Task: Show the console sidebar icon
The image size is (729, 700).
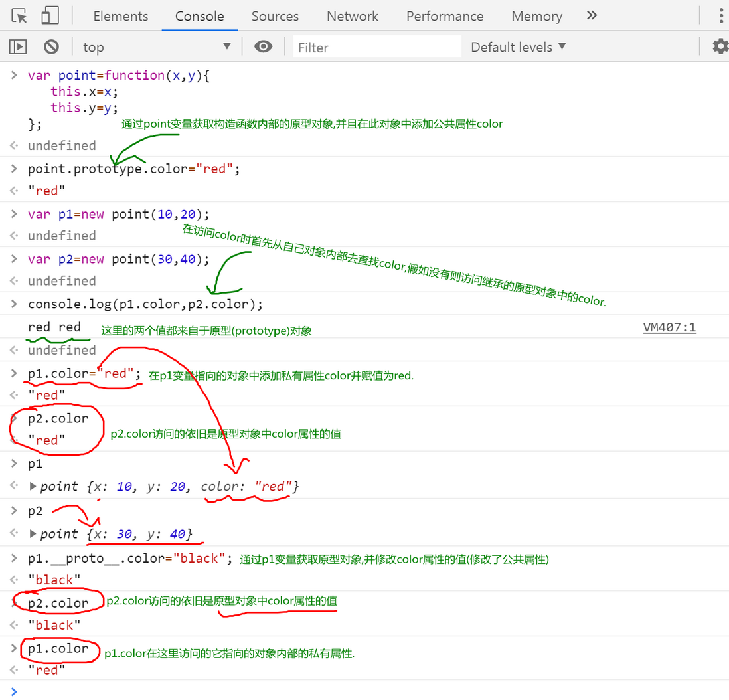Action: click(x=18, y=47)
